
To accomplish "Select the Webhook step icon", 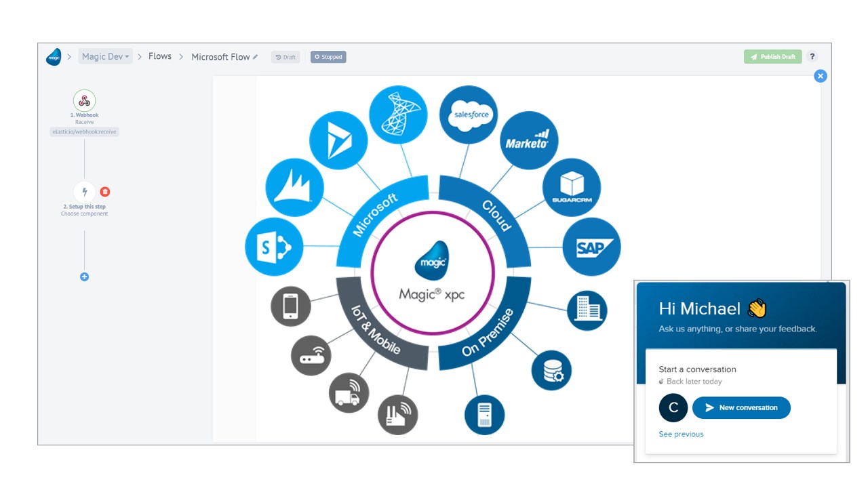I will point(84,101).
